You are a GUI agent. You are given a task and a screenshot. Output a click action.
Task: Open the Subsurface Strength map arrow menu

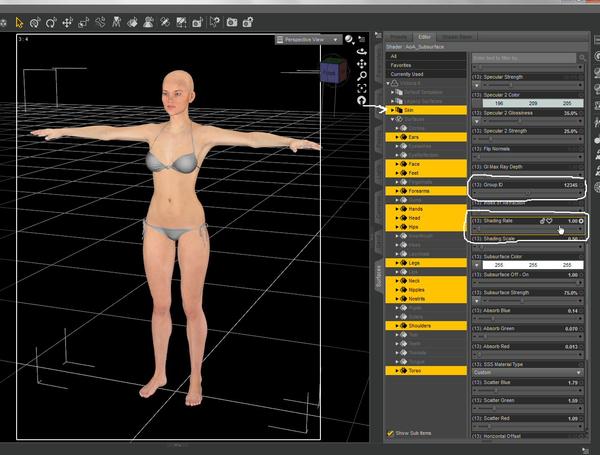click(476, 301)
